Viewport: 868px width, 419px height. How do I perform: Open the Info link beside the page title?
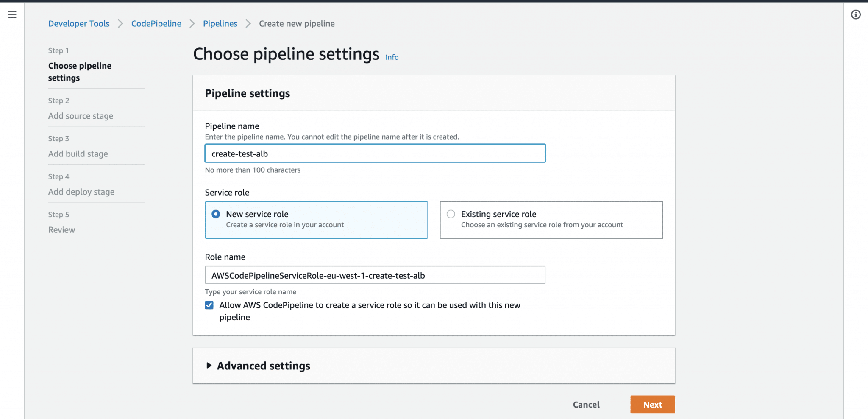tap(391, 57)
